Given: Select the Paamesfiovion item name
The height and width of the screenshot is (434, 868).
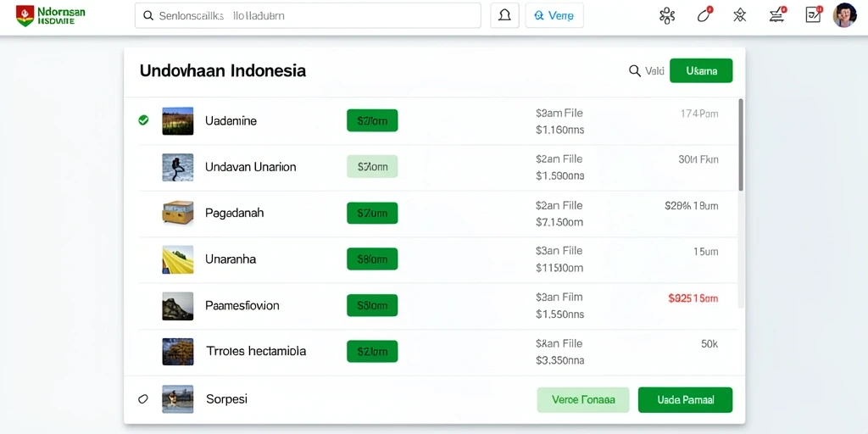Looking at the screenshot, I should 242,305.
